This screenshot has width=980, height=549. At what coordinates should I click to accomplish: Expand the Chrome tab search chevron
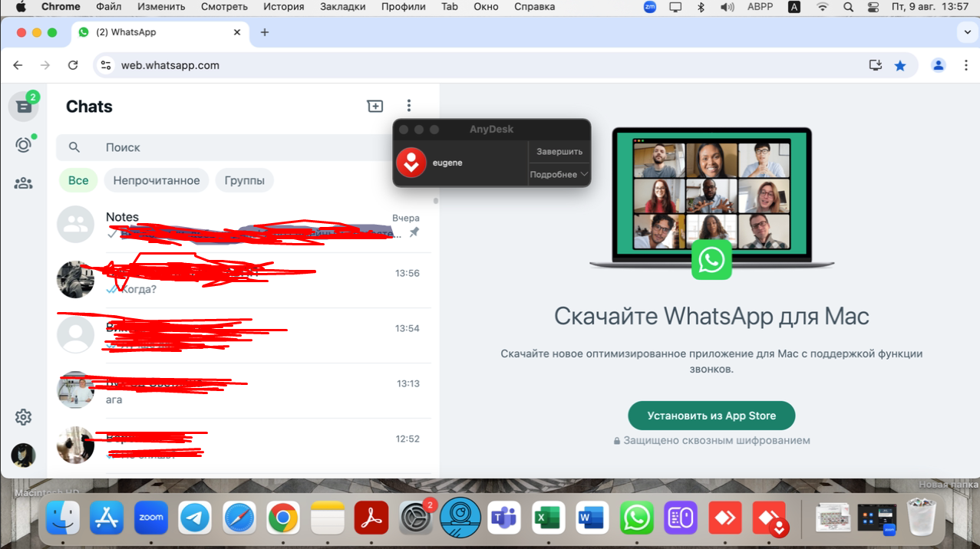[x=965, y=33]
